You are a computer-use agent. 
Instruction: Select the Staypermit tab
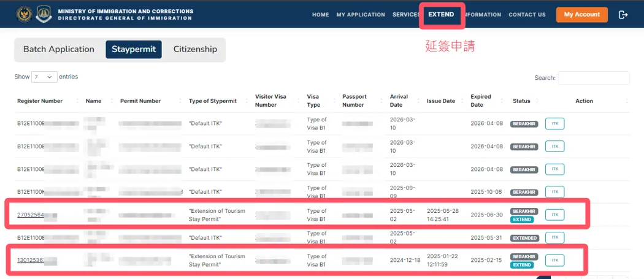pos(134,49)
